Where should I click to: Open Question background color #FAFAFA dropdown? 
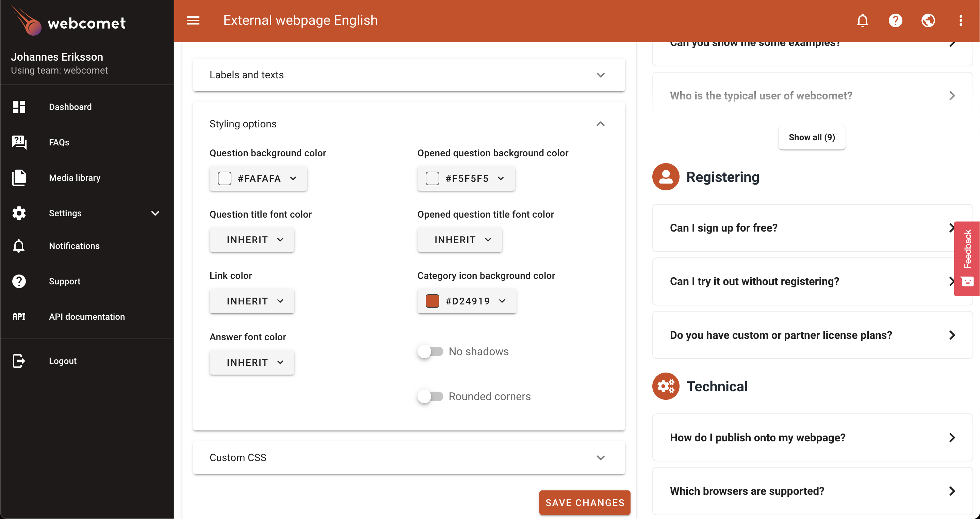[x=258, y=178]
